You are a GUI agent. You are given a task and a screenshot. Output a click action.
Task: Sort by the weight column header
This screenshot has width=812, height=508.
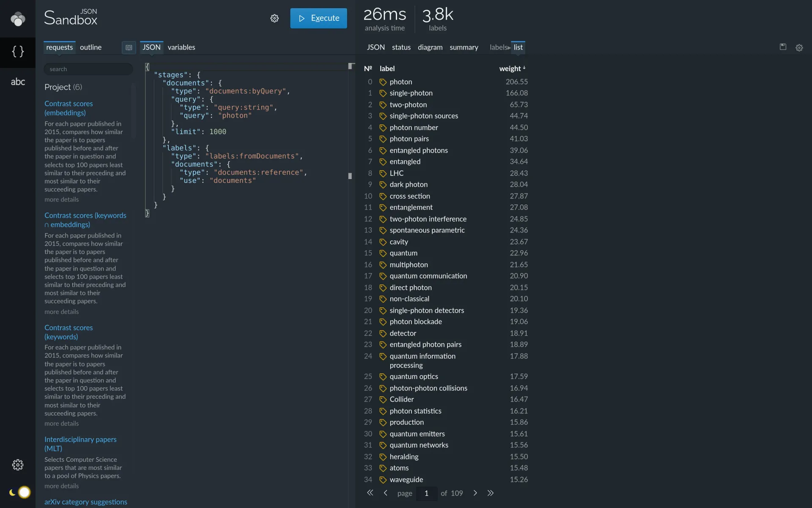(512, 68)
